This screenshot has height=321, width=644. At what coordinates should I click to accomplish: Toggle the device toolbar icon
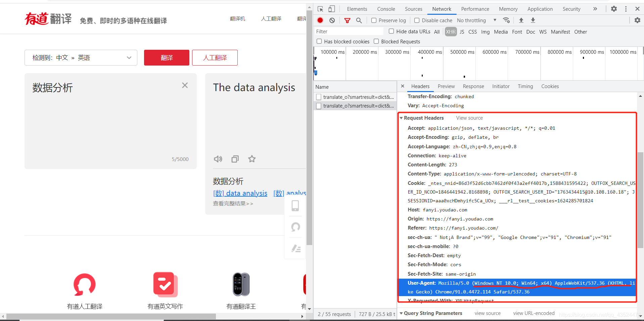[332, 9]
